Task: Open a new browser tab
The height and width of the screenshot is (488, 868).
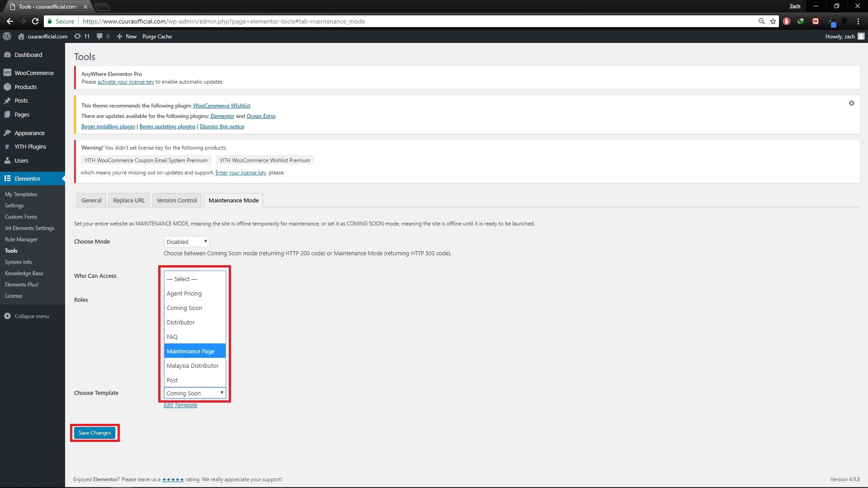Action: (102, 7)
